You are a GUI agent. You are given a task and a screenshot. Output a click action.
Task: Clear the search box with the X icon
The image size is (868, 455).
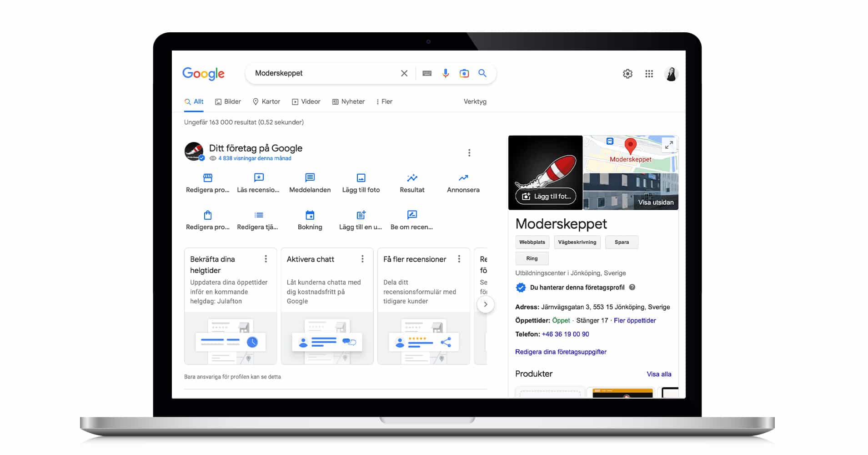404,73
